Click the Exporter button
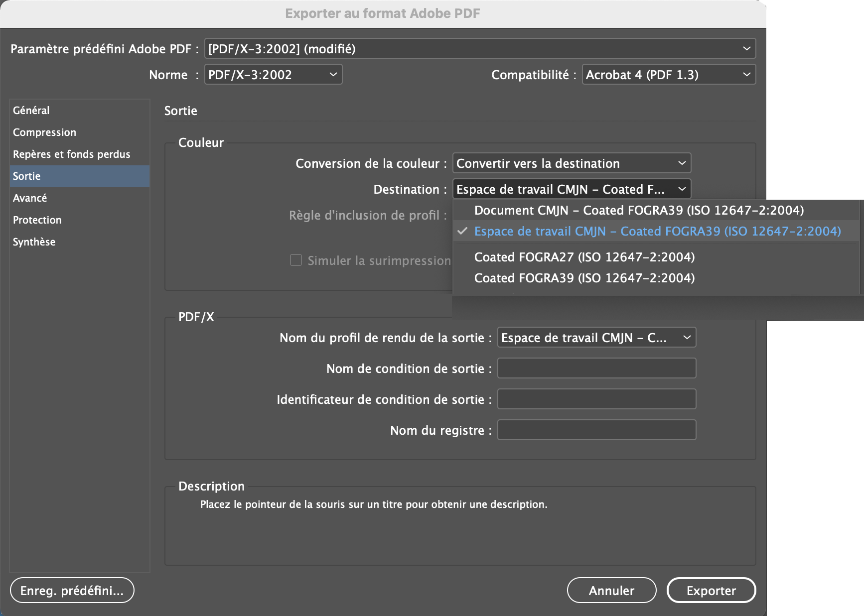Viewport: 864px width, 616px height. [711, 591]
